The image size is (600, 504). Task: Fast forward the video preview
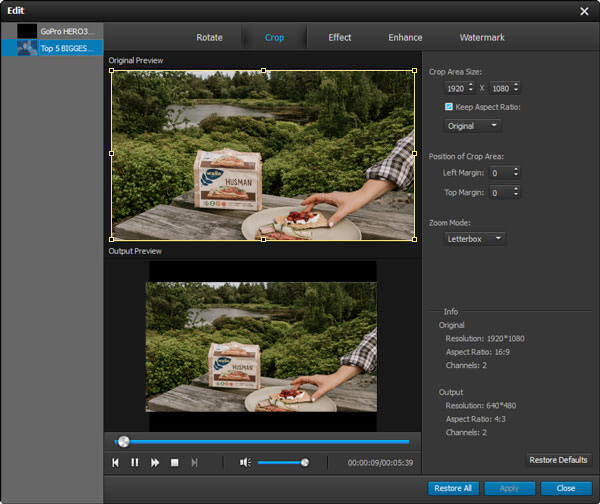tap(155, 463)
